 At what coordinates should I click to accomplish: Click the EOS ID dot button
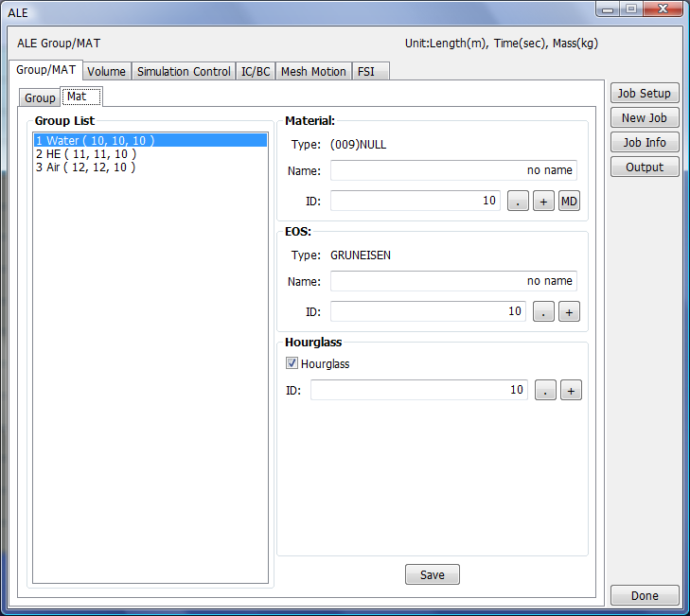coord(543,311)
